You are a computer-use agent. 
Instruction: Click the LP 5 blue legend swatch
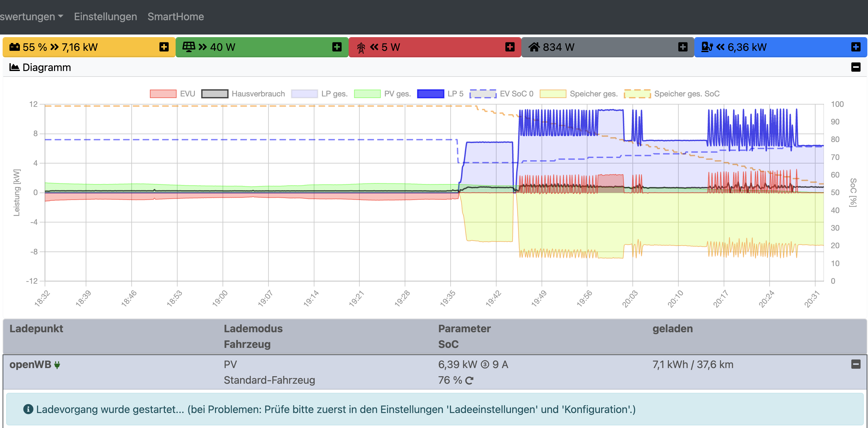click(430, 93)
